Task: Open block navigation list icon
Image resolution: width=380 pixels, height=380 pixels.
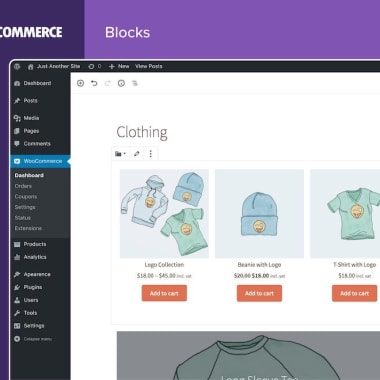Action: tap(135, 83)
